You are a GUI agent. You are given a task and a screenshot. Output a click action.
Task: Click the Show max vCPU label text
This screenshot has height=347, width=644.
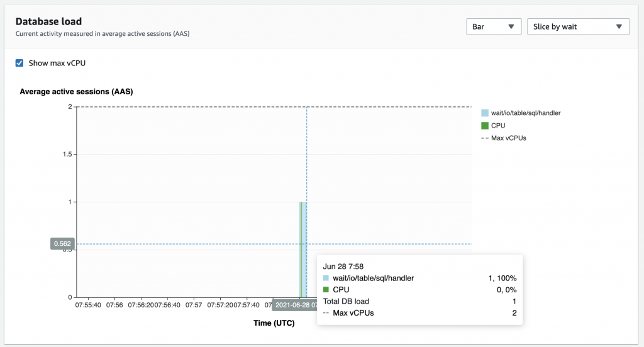57,63
